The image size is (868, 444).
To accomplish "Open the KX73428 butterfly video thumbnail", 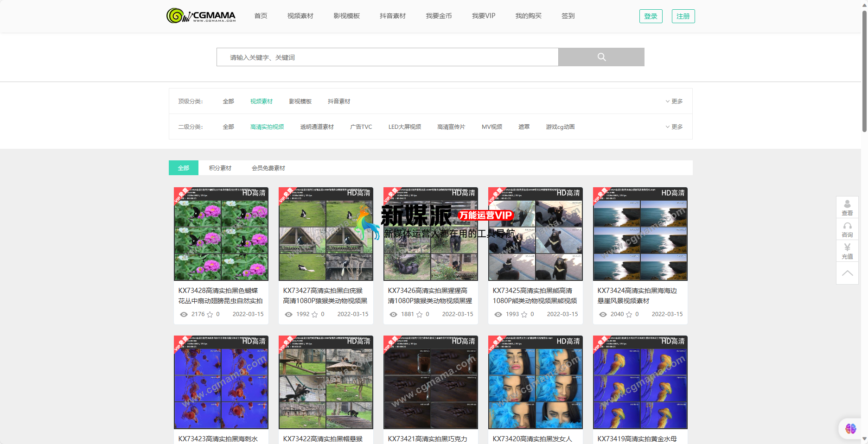I will pyautogui.click(x=221, y=234).
